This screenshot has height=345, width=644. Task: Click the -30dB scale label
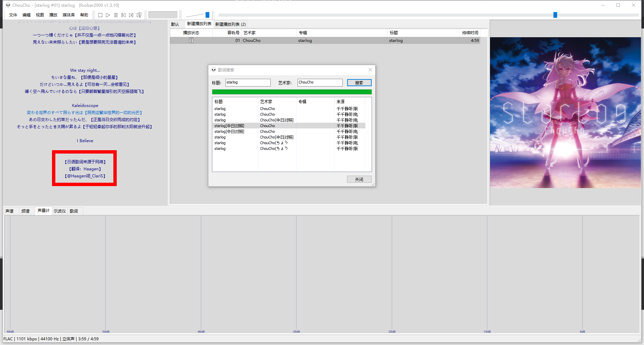click(x=296, y=332)
